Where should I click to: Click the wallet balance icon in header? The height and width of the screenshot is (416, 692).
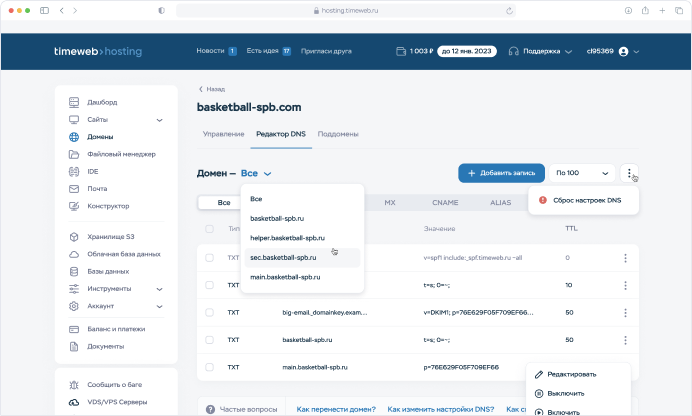[x=401, y=52]
